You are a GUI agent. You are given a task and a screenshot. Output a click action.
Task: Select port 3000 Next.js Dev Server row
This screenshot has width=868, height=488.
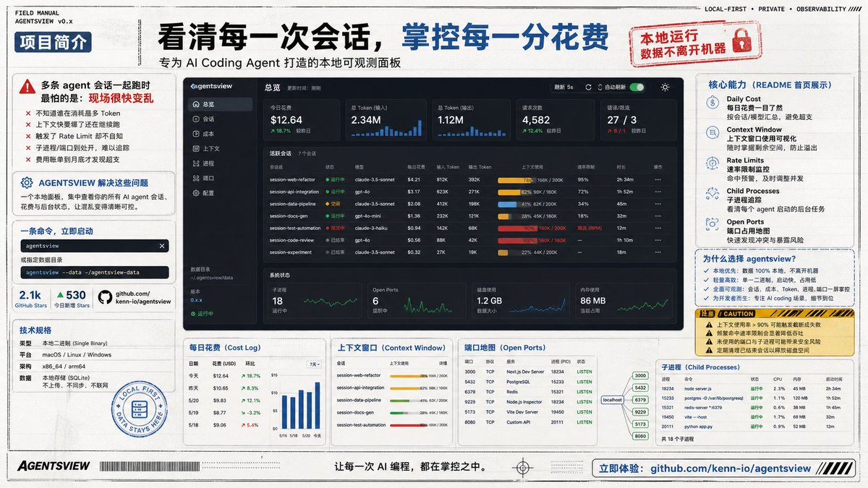click(x=529, y=372)
